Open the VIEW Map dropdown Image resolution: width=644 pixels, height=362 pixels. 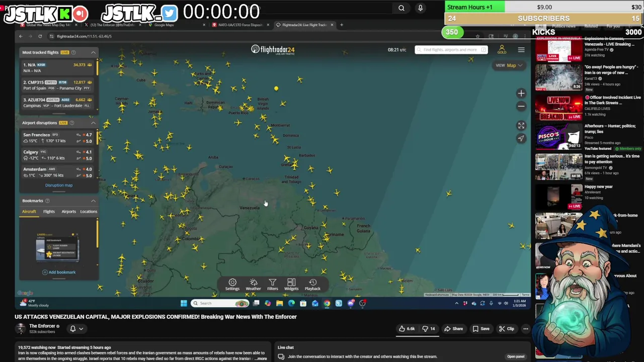(509, 65)
